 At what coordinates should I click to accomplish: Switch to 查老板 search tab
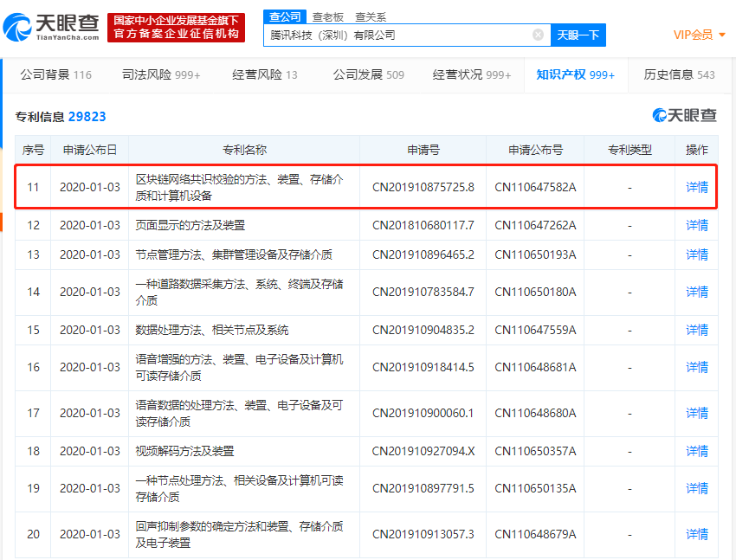[327, 16]
